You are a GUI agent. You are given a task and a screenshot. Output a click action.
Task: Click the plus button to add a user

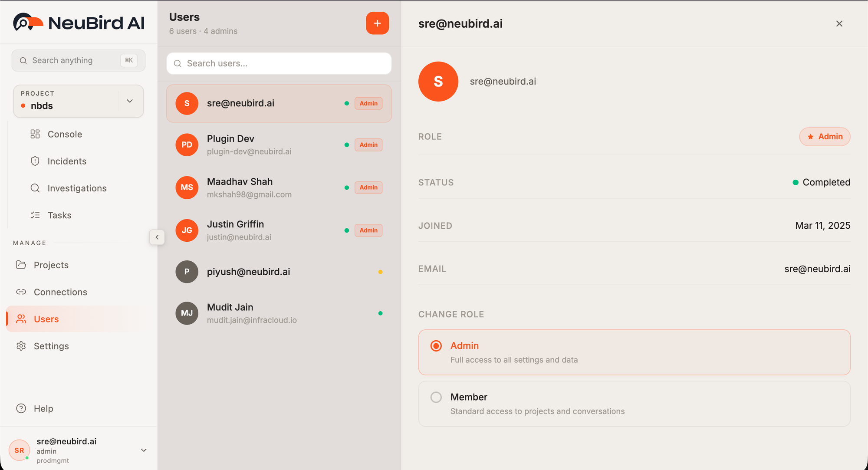tap(377, 23)
